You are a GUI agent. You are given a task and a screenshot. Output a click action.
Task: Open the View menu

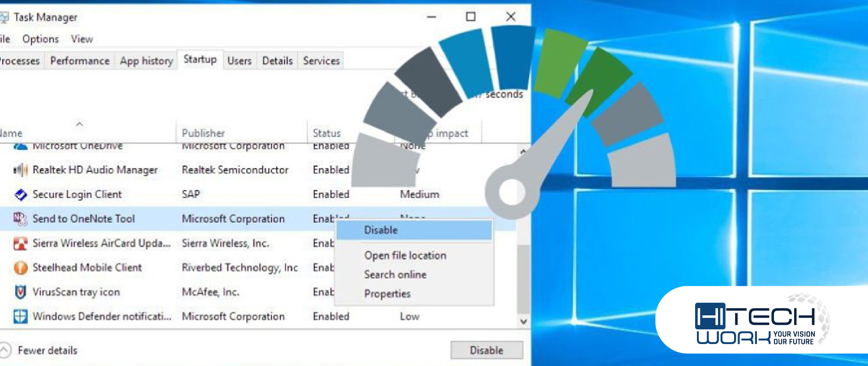pyautogui.click(x=82, y=39)
